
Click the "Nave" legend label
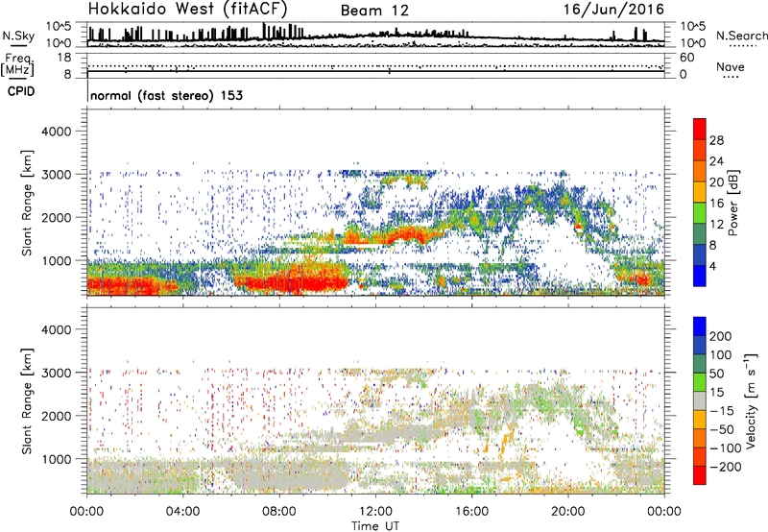tap(731, 66)
